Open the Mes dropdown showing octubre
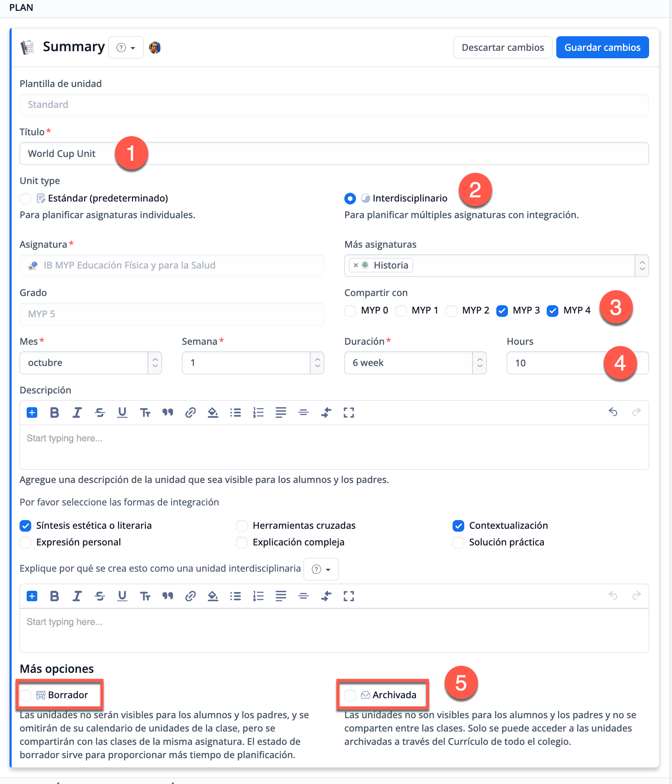Image resolution: width=672 pixels, height=784 pixels. pyautogui.click(x=90, y=363)
